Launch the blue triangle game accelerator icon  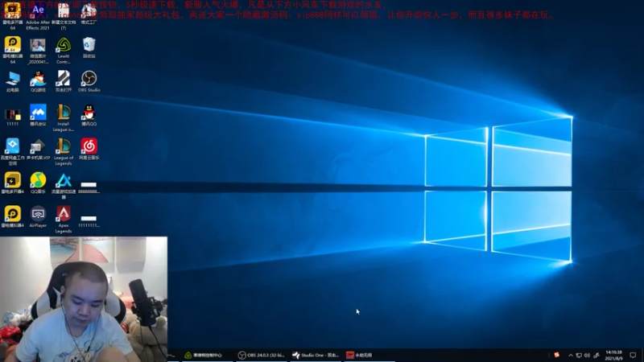click(x=64, y=186)
